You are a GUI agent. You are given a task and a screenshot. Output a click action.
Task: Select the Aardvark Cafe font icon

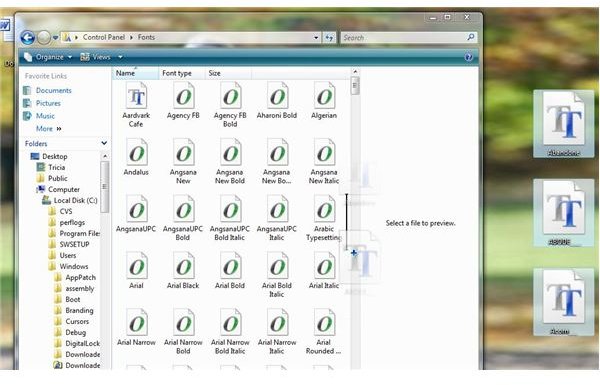click(136, 96)
